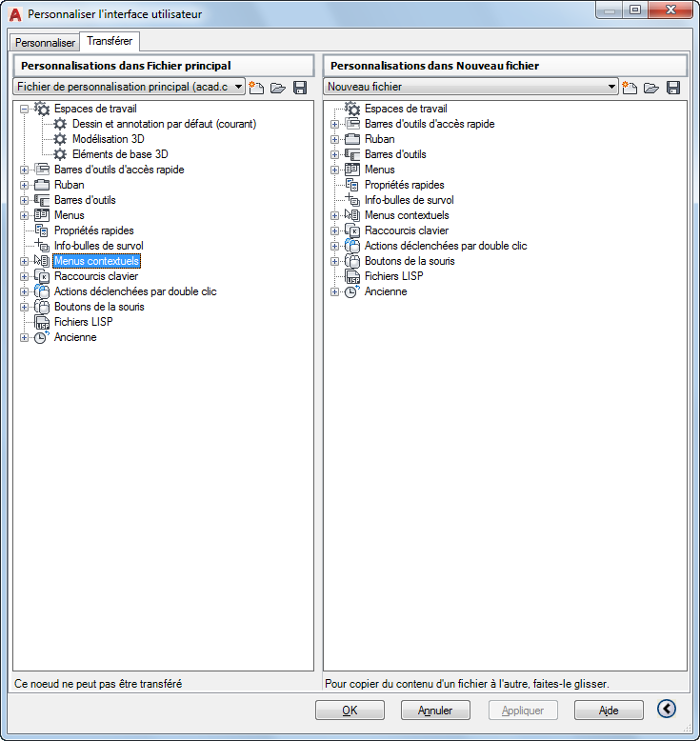Click OK button
Image resolution: width=700 pixels, height=741 pixels.
350,711
